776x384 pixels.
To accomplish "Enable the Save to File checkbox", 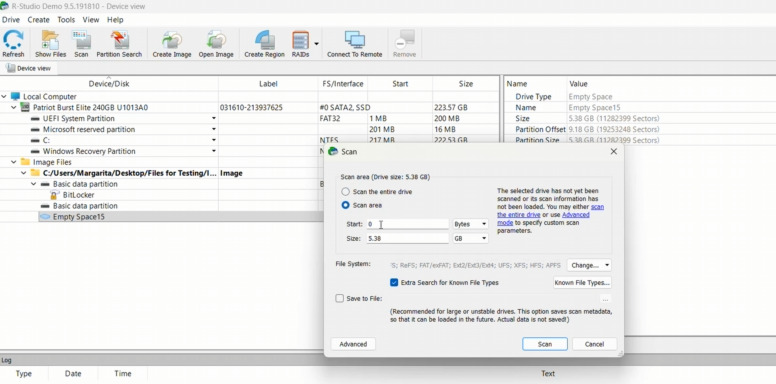I will point(340,298).
